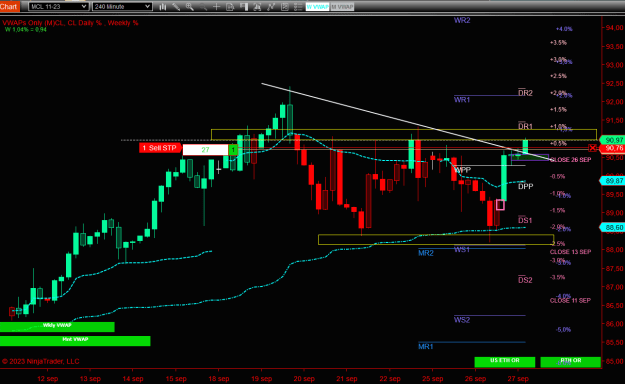Select the DS2 pivot label

pos(525,280)
